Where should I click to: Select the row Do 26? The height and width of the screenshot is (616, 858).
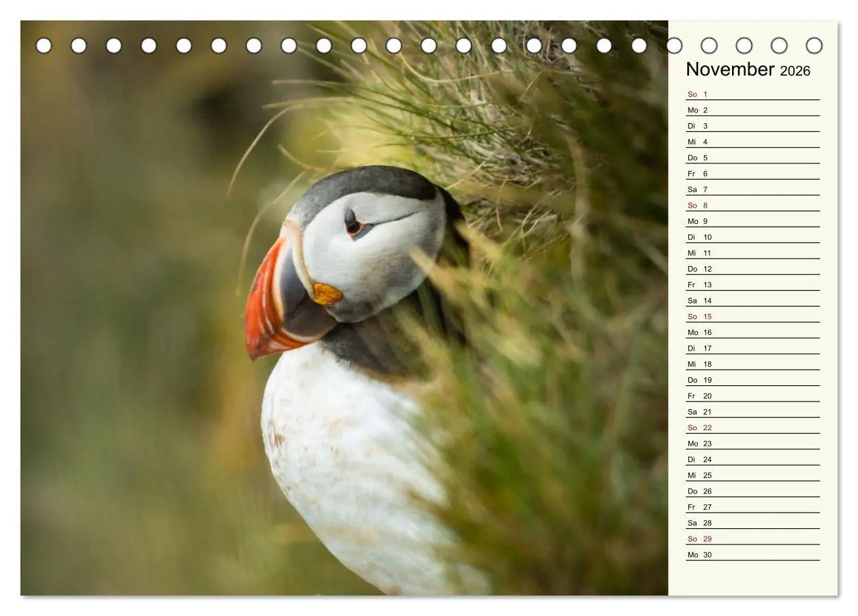(752, 490)
